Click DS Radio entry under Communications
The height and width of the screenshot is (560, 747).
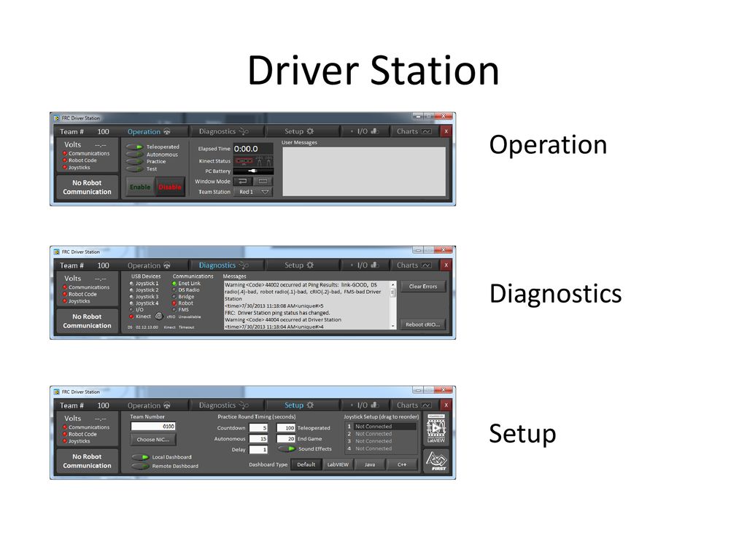pos(186,289)
